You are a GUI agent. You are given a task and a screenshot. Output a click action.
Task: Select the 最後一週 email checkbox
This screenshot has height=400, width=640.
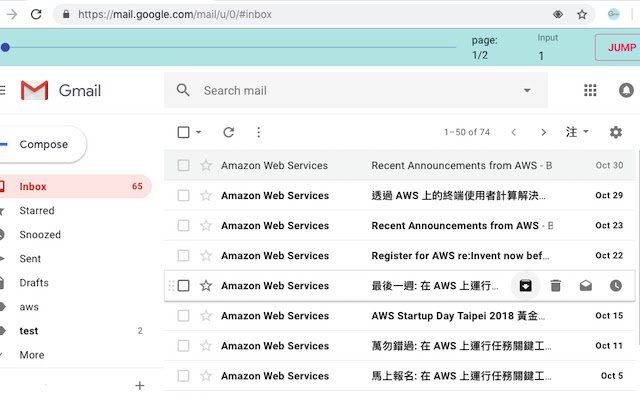coord(183,286)
